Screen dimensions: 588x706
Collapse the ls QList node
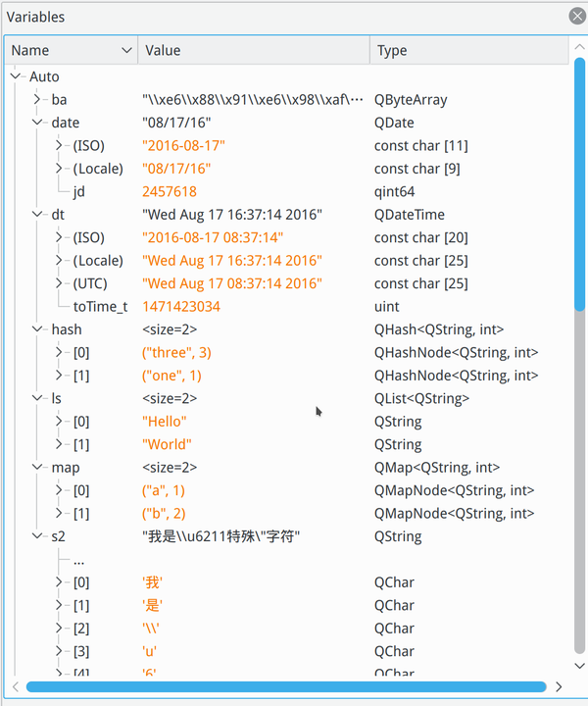point(38,398)
